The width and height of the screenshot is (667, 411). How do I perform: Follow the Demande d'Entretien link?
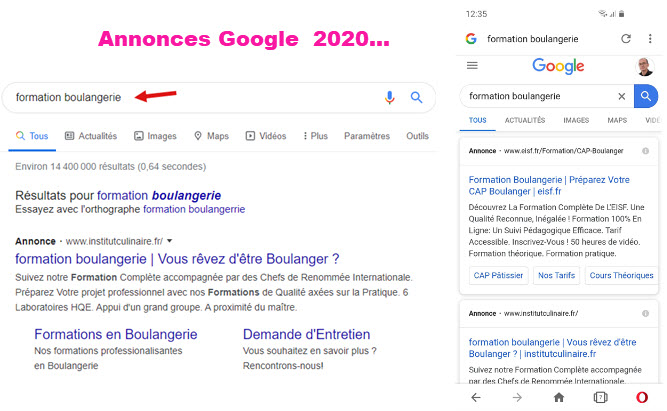[x=306, y=334]
